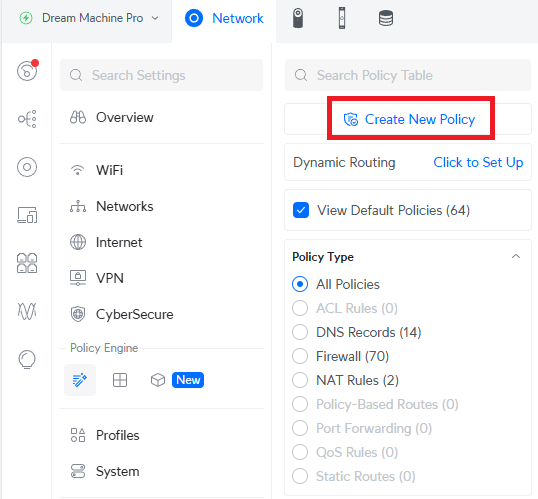Viewport: 538px width, 499px height.
Task: Select the Firewall radio button
Action: (300, 356)
